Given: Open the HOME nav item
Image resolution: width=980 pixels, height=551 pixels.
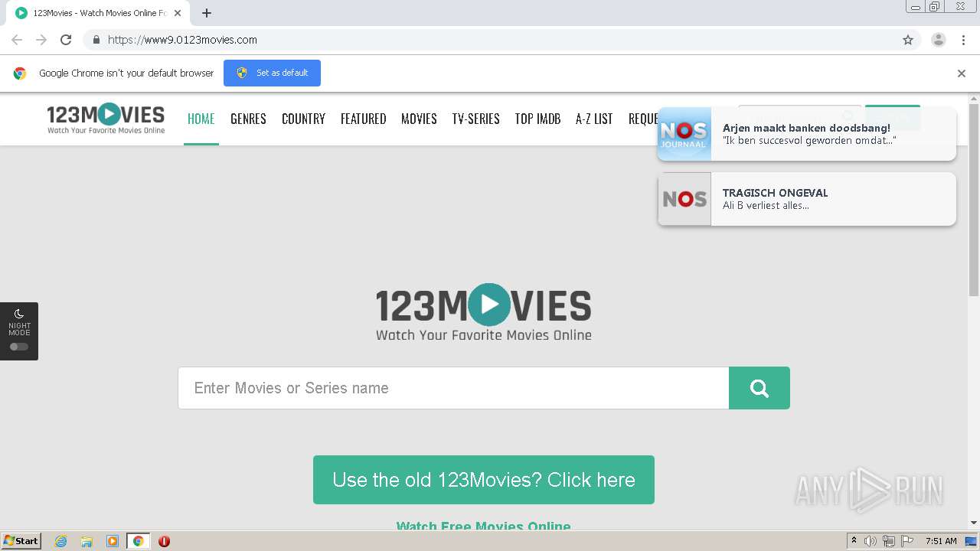Looking at the screenshot, I should [201, 119].
